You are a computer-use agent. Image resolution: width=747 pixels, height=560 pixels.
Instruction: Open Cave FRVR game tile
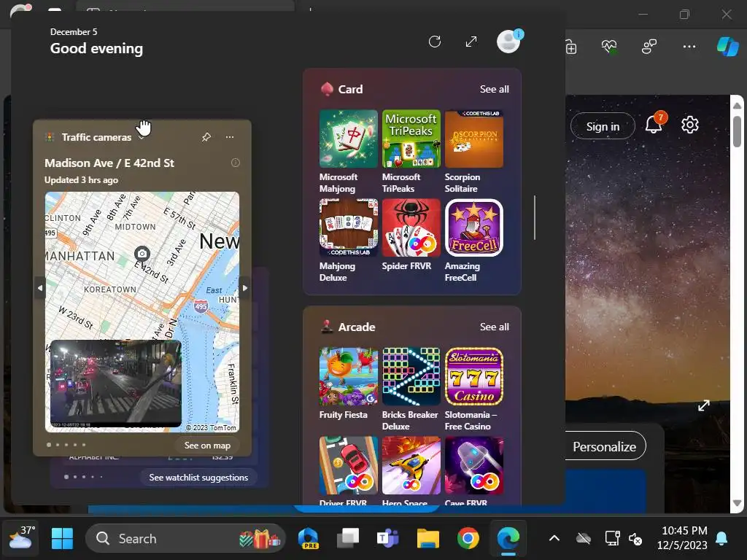[474, 466]
